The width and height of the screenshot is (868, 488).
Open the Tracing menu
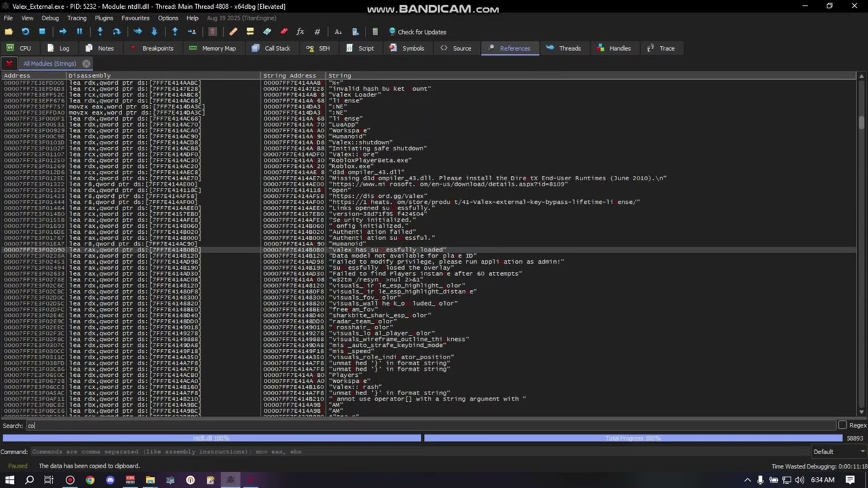click(77, 18)
